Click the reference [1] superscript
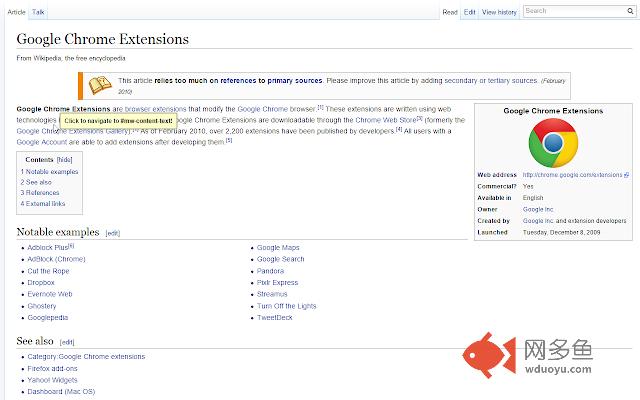The height and width of the screenshot is (400, 640). coord(320,107)
